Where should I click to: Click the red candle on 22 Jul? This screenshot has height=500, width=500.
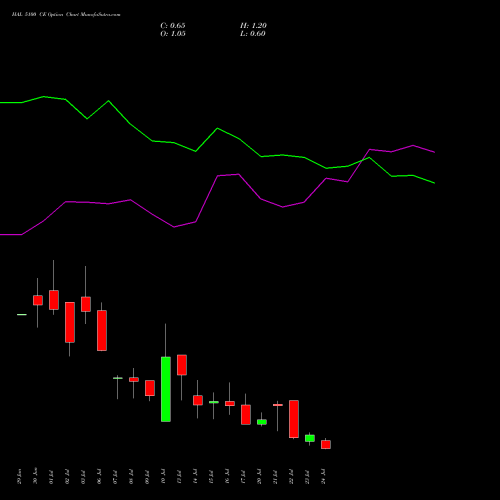tap(294, 419)
